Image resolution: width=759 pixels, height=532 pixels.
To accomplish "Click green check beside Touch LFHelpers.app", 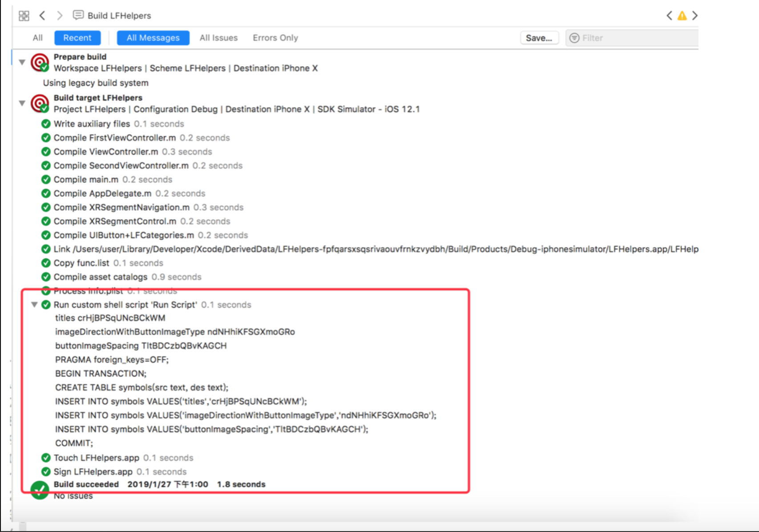I will click(46, 458).
